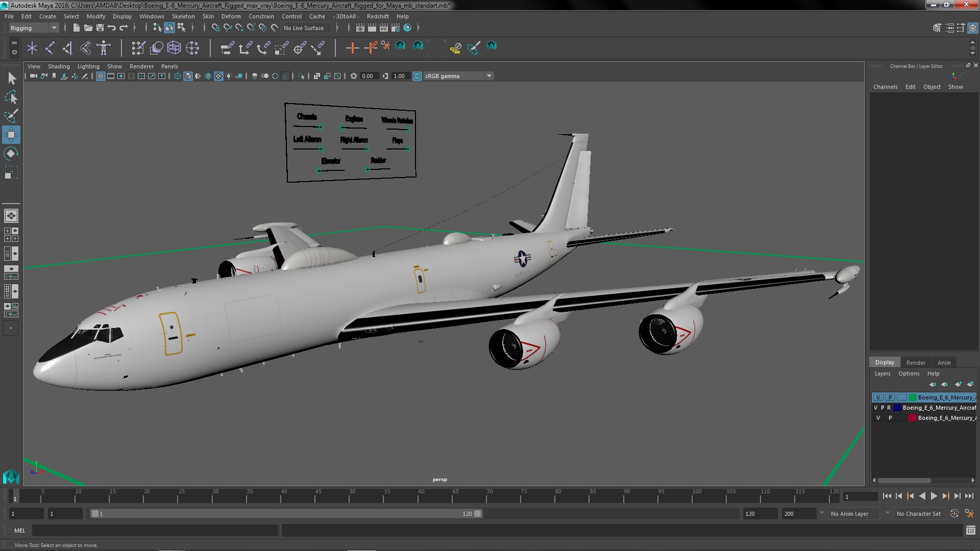Save the current scene using the disk icon
Image resolution: width=980 pixels, height=551 pixels.
(x=100, y=28)
